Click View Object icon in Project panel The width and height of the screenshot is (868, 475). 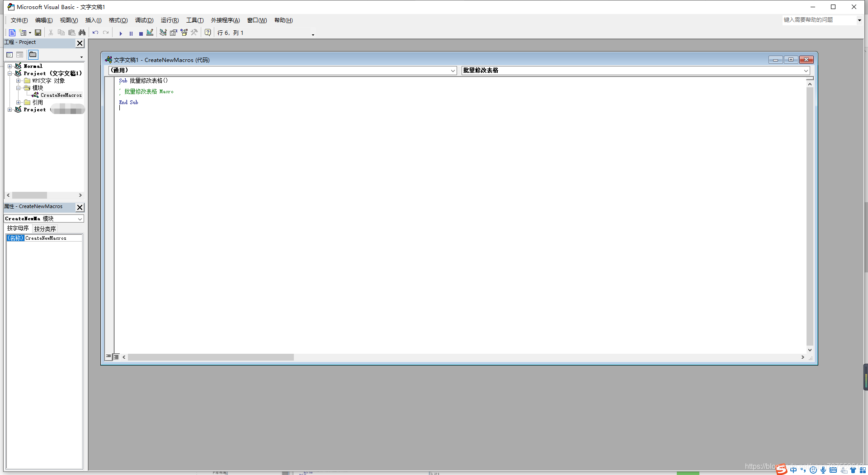tap(19, 55)
